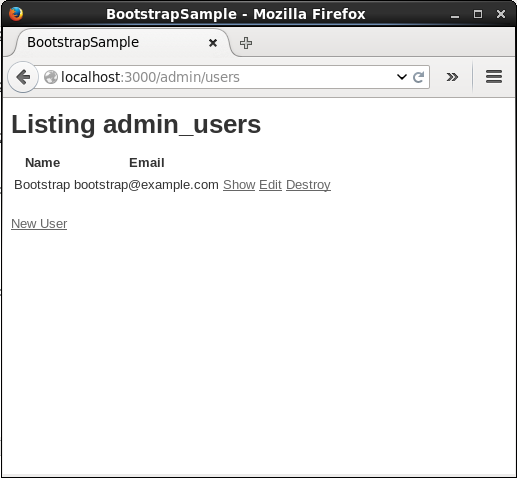Follow the New User link
Screen dimensions: 517x478
(39, 223)
